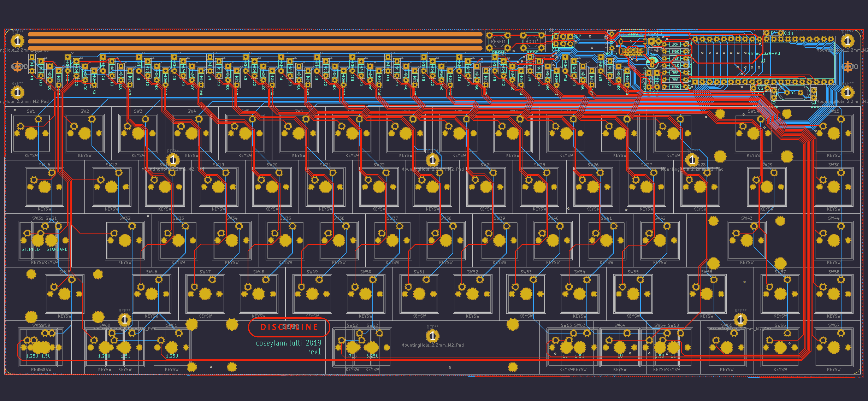This screenshot has height=401, width=868.
Task: Select the Y1 crystal oscillator footprint
Action: coord(793,93)
